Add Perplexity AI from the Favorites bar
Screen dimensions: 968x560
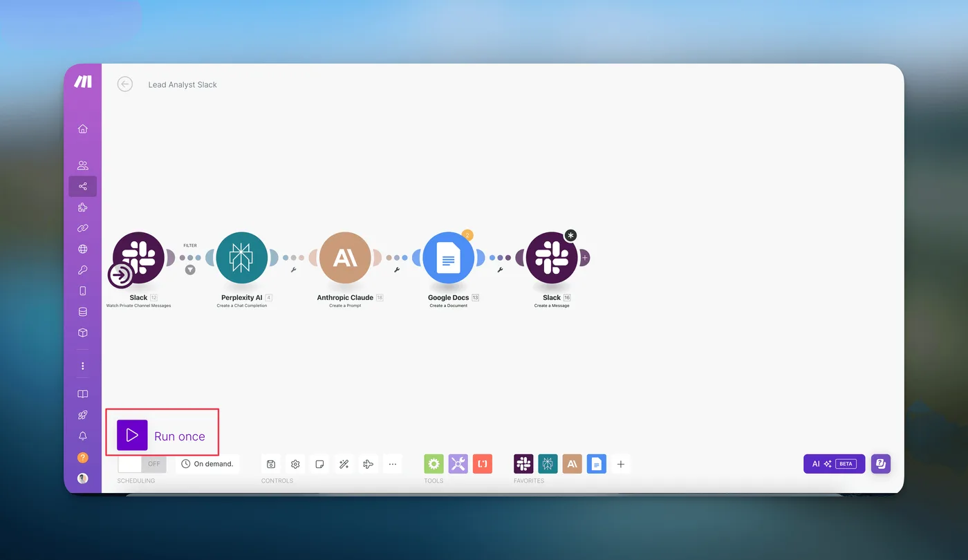pyautogui.click(x=548, y=464)
